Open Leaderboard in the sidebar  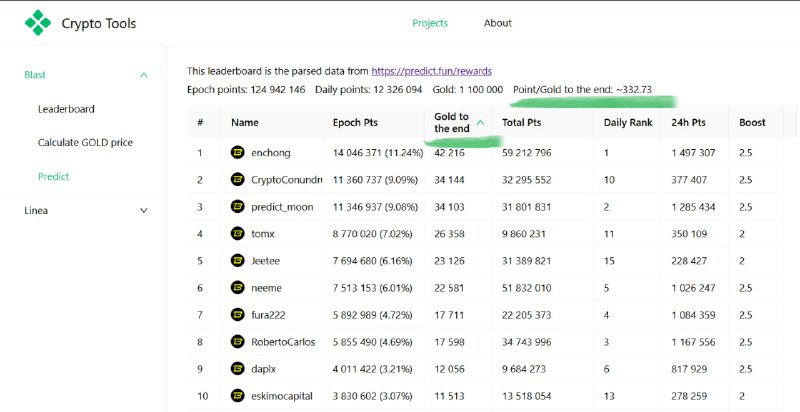click(x=66, y=109)
